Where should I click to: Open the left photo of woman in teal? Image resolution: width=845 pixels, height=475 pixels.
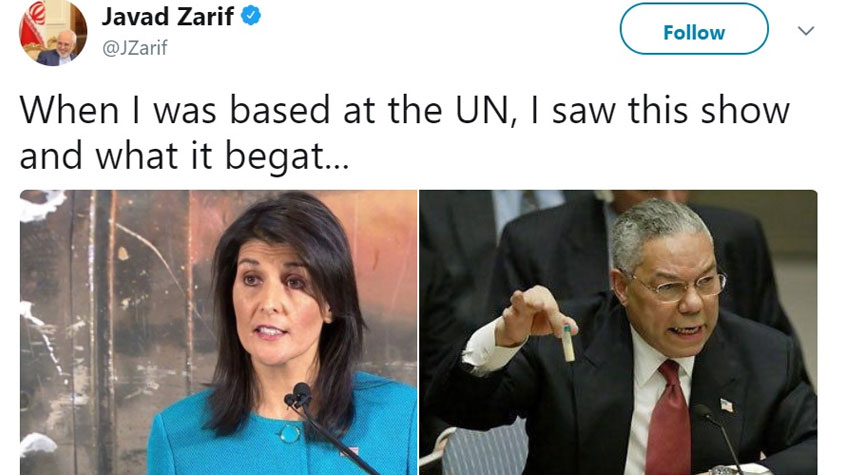click(x=219, y=332)
